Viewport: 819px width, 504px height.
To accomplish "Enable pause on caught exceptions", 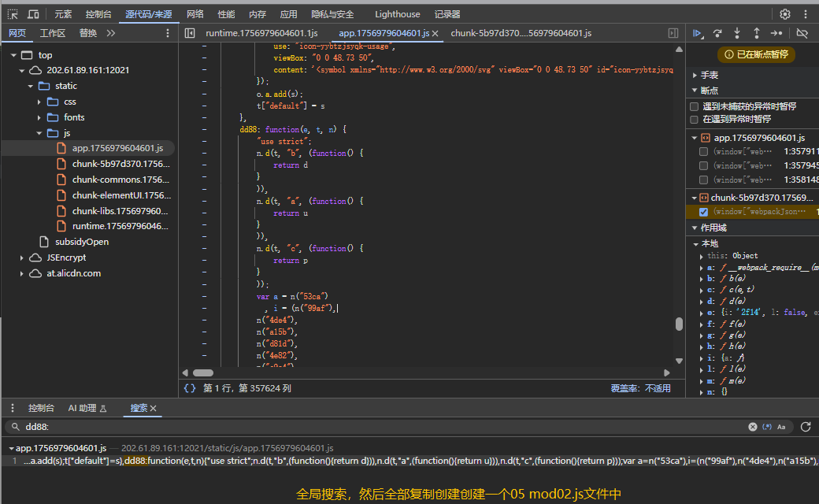I will pyautogui.click(x=694, y=119).
